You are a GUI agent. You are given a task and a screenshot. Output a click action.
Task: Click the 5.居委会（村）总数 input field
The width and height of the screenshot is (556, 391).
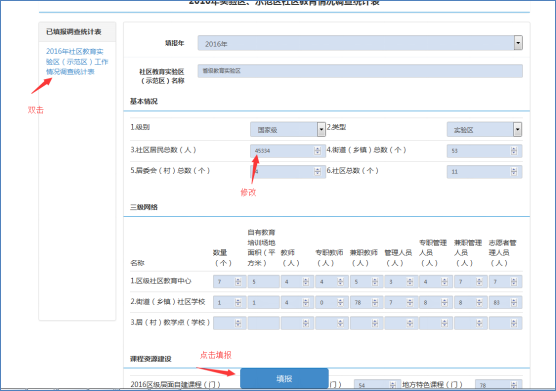pos(288,172)
